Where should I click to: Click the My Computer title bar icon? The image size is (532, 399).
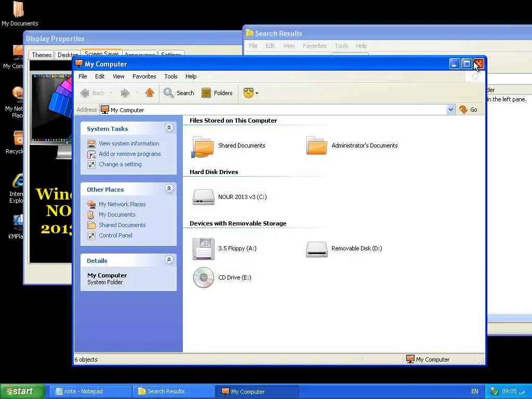coord(79,63)
